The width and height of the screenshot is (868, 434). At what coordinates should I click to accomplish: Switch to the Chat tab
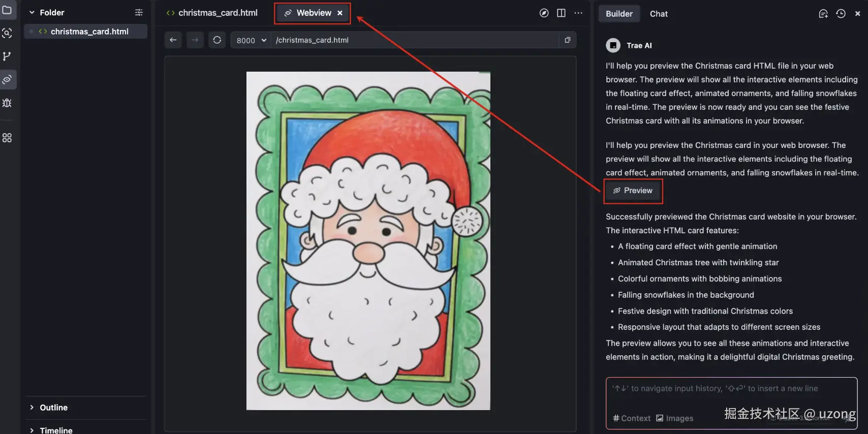coord(659,14)
